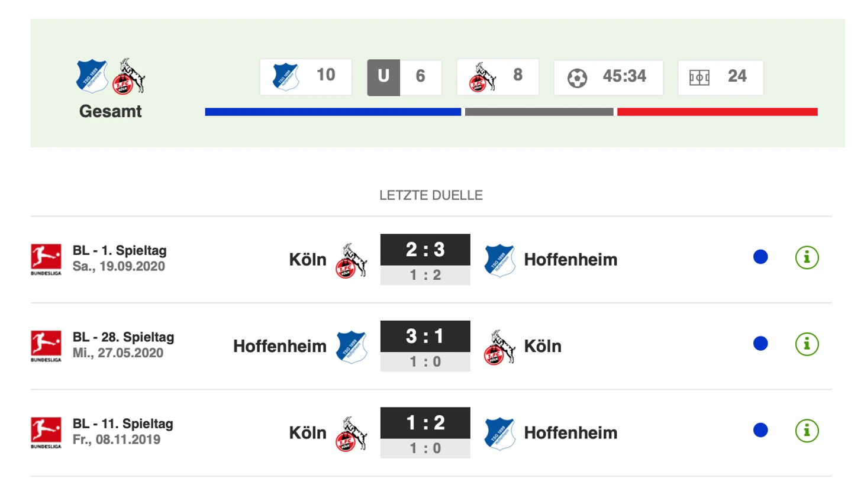The image size is (864, 504).
Task: Click Köln crest in the 8 wins box
Action: [482, 77]
